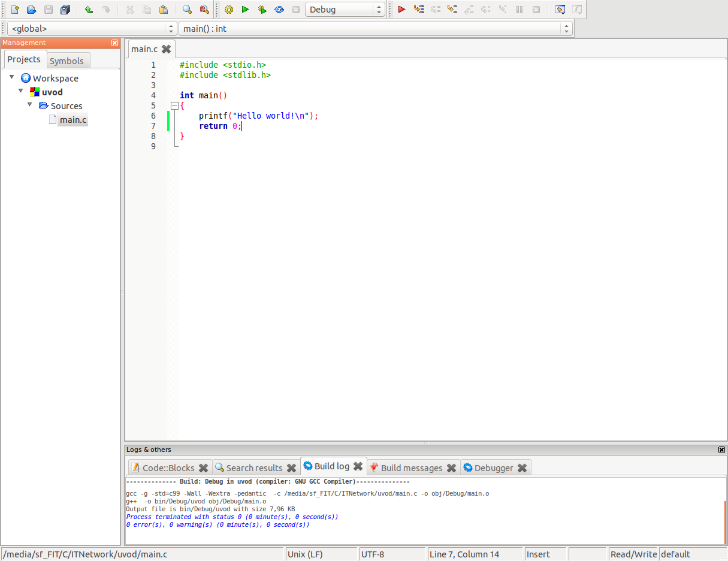728x561 pixels.
Task: Open the Debugging windows icon
Action: pos(560,9)
